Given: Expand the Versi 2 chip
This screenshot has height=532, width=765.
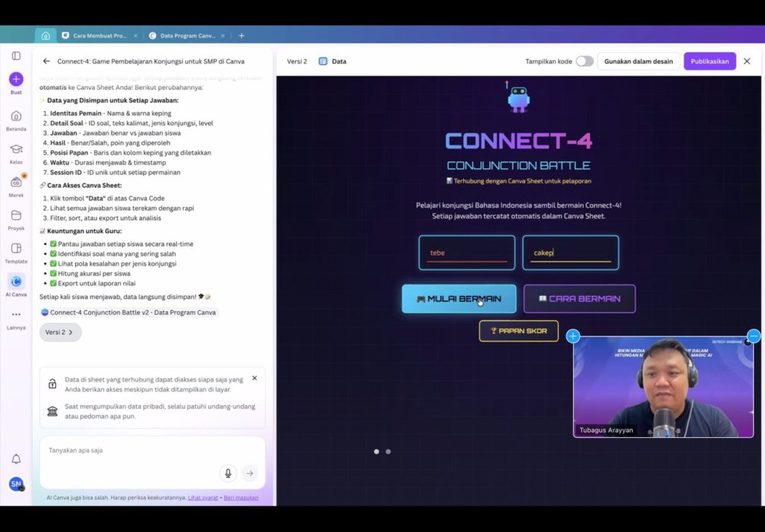Looking at the screenshot, I should (x=60, y=332).
